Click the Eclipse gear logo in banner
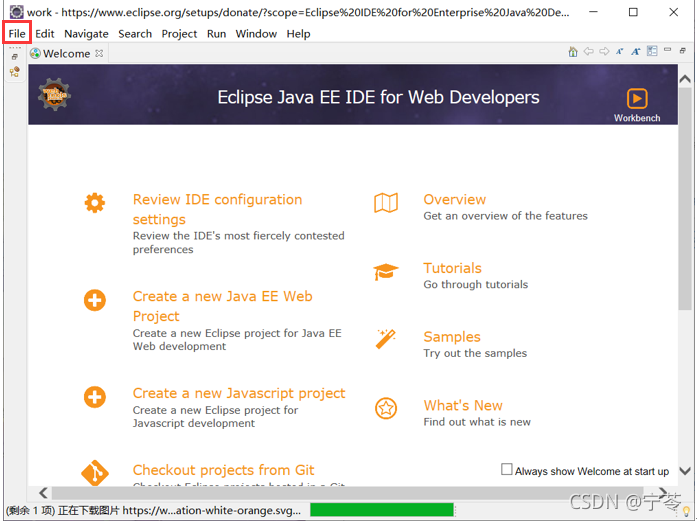 (x=54, y=94)
